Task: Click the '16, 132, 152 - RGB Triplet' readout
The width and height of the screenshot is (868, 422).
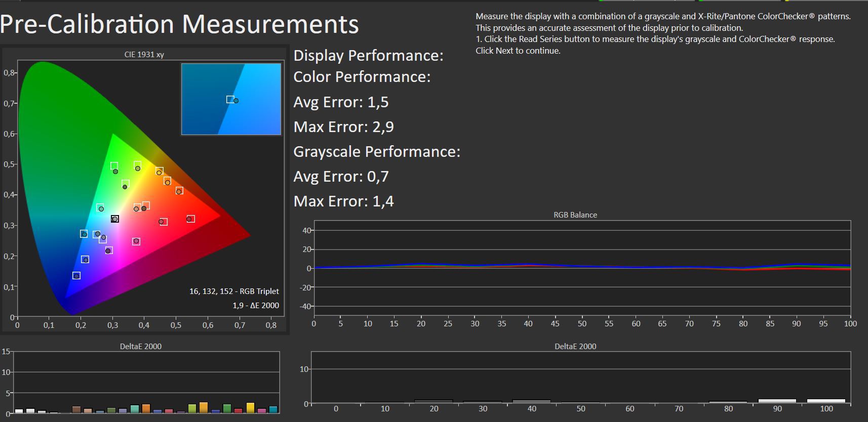Action: click(234, 291)
